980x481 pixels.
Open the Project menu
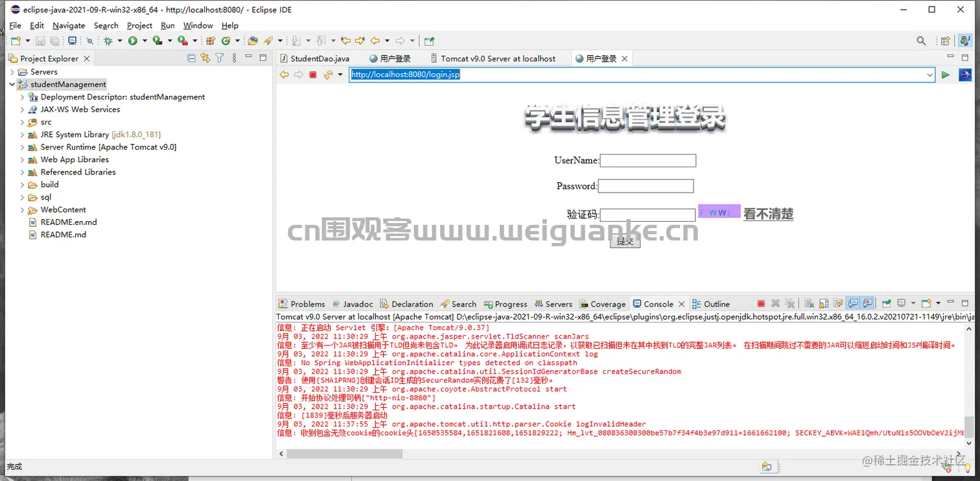(139, 25)
